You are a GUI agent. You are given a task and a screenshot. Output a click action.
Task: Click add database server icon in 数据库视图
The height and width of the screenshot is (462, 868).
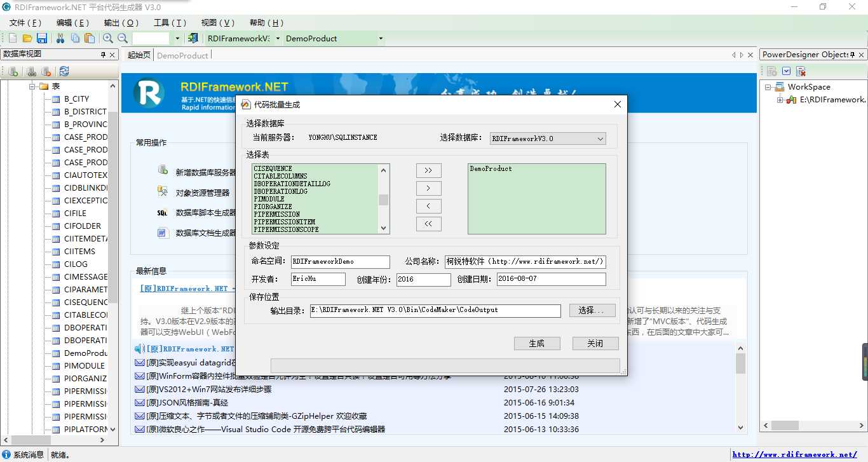tap(13, 71)
